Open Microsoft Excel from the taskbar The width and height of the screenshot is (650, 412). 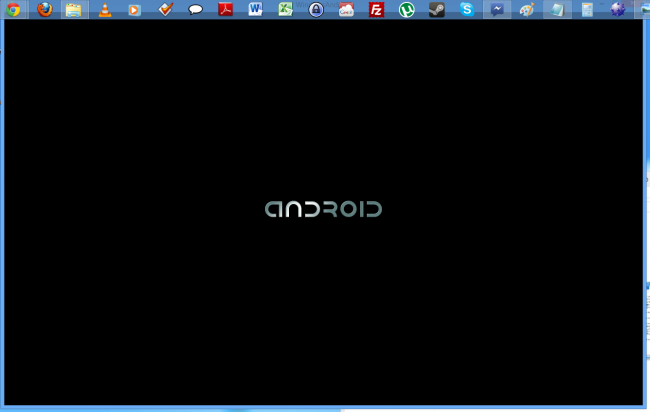(x=286, y=9)
